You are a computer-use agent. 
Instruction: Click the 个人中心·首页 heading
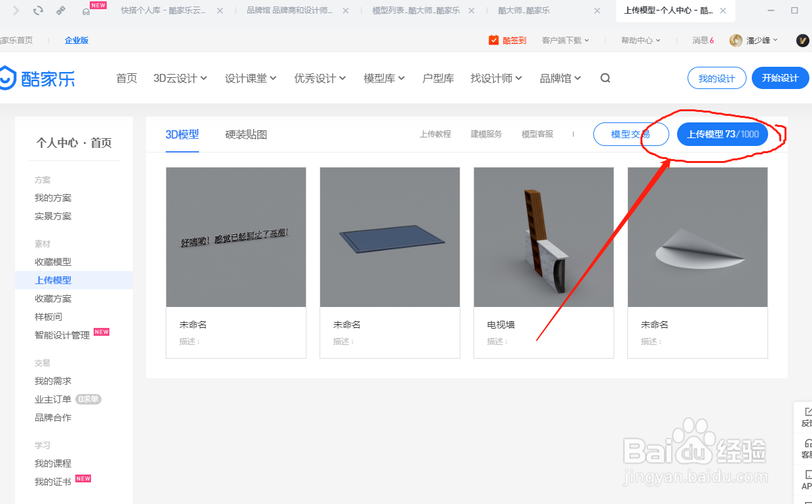[74, 143]
